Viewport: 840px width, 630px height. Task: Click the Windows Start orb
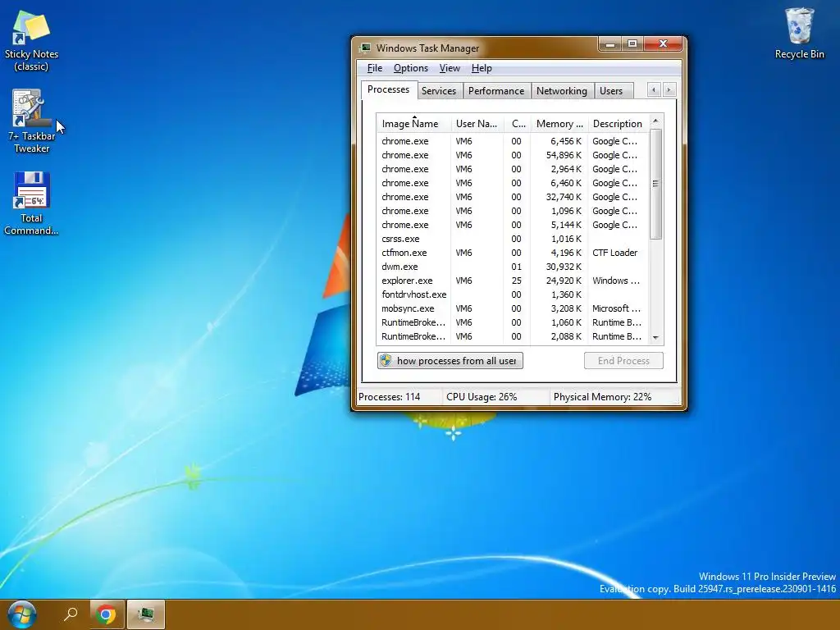22,614
